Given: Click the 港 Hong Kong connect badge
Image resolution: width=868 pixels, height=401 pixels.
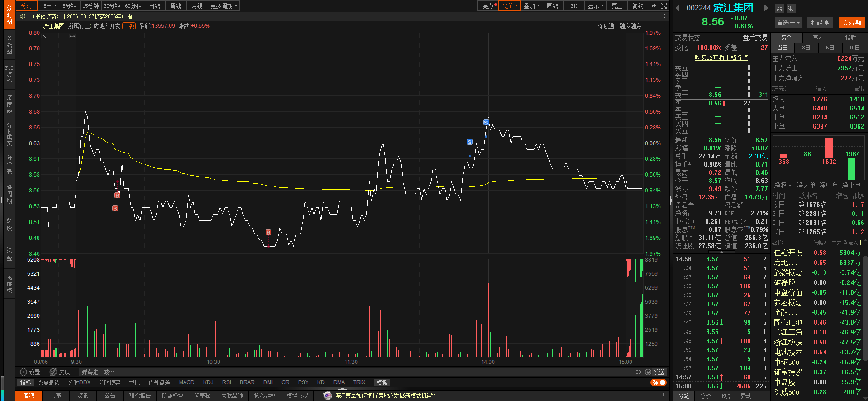Looking at the screenshot, I should point(790,9).
